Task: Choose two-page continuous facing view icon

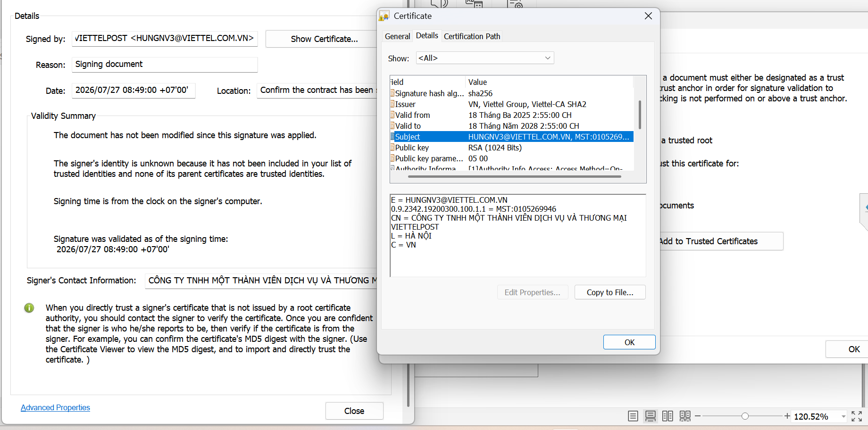Action: pyautogui.click(x=685, y=416)
